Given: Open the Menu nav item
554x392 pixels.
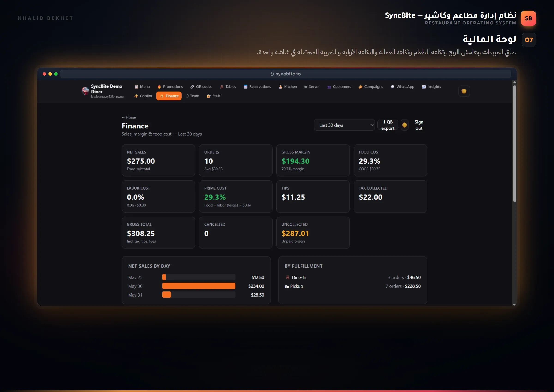Looking at the screenshot, I should [x=142, y=87].
